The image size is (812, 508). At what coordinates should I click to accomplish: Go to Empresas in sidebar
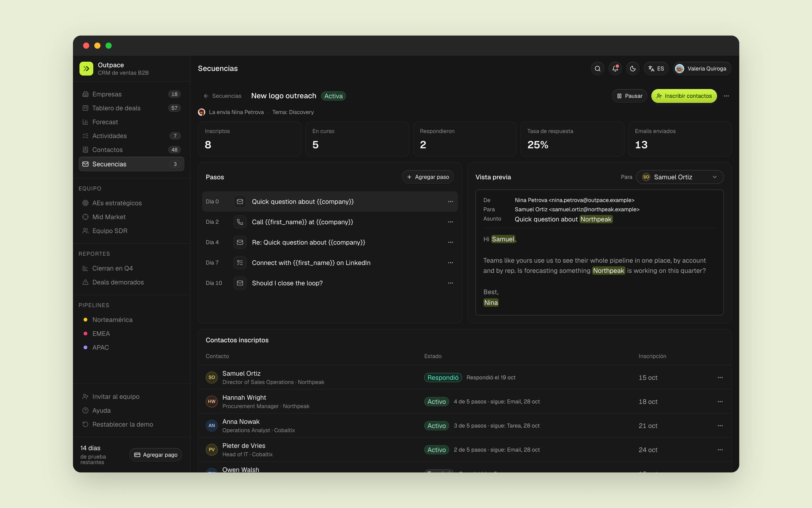tap(131, 94)
